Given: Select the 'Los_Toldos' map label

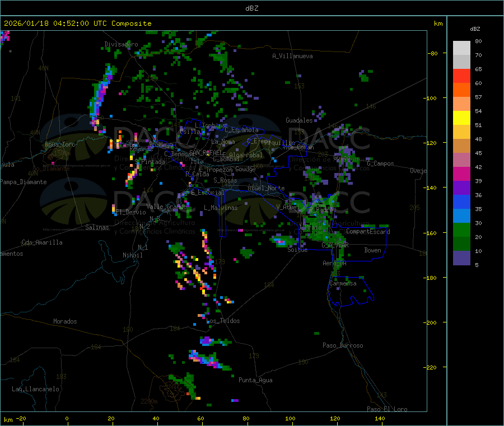Looking at the screenshot, I should [223, 321].
